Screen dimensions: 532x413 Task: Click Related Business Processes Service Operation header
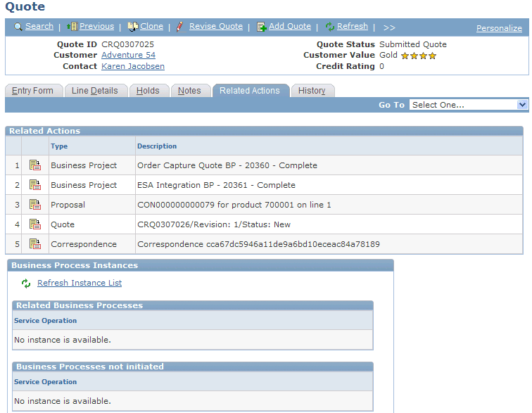tap(46, 320)
